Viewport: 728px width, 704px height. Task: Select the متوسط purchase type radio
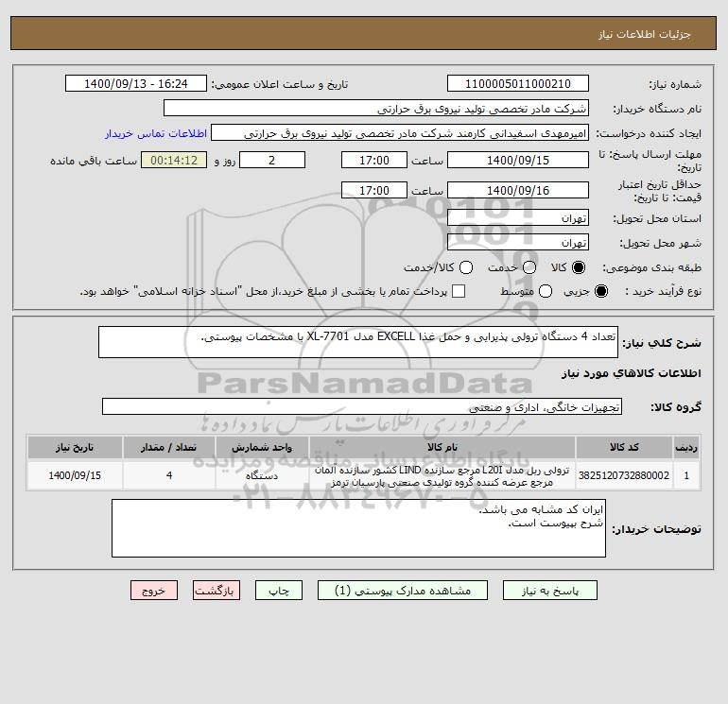(546, 291)
